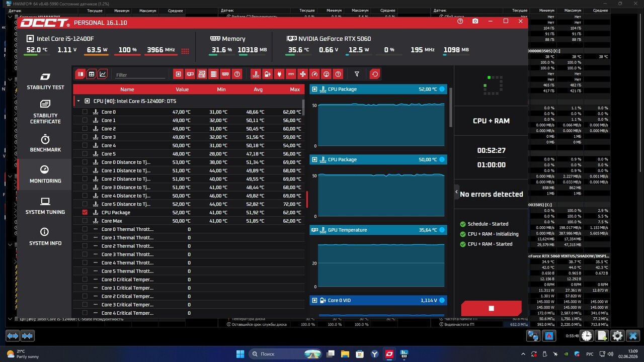Toggle the power plug sensor filter

(279, 74)
